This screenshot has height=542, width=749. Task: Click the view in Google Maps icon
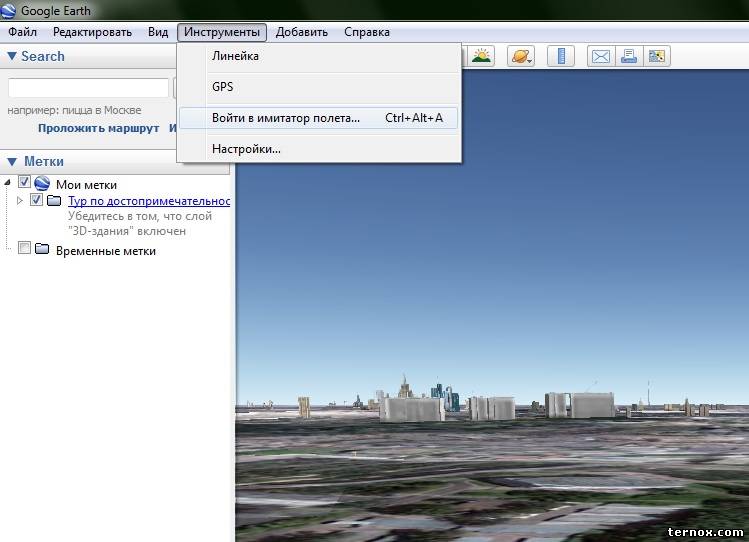(657, 56)
